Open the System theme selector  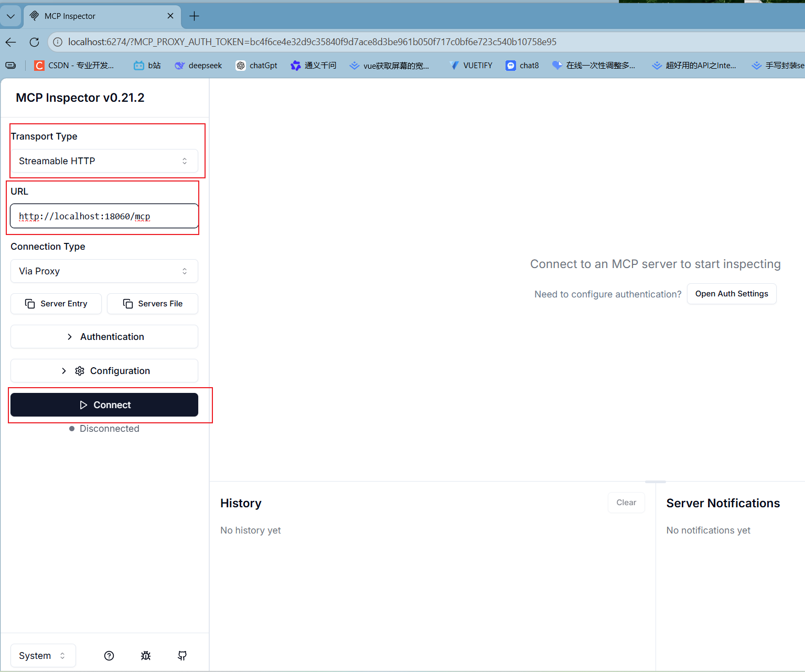click(43, 656)
